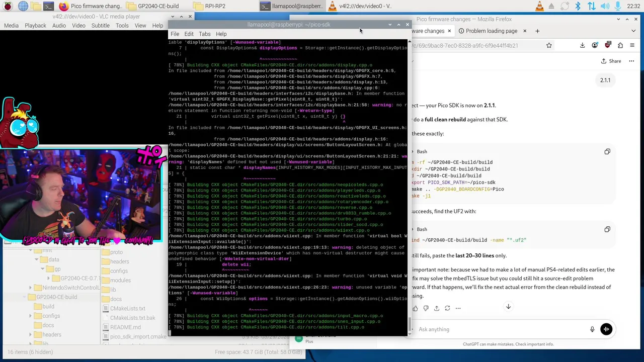The height and width of the screenshot is (362, 644).
Task: Open network tray menu
Action: (x=591, y=6)
